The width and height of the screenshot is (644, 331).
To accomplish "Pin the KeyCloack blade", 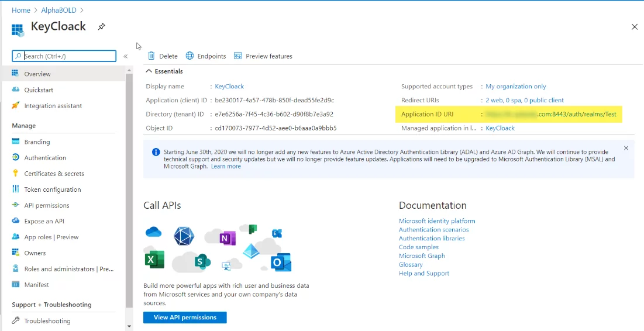I will tap(101, 27).
